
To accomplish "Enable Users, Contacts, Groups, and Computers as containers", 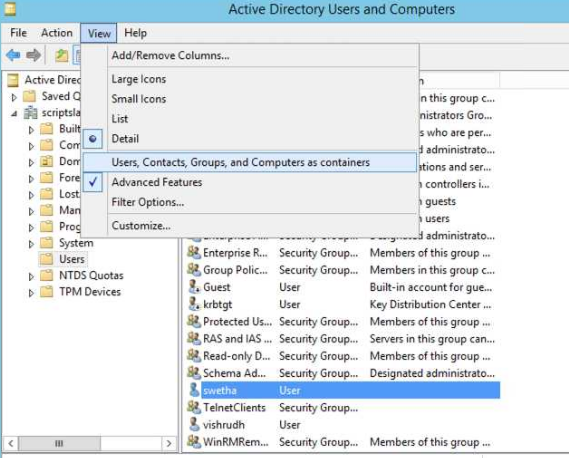I will (250, 162).
